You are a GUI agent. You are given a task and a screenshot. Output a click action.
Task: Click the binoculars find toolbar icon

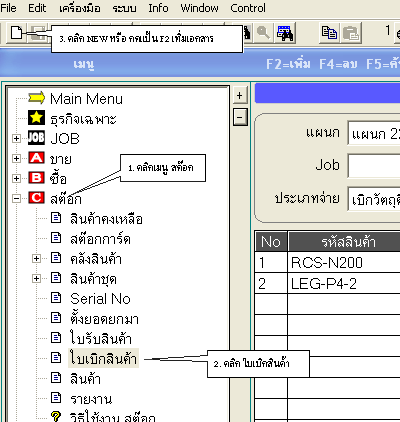[x=284, y=33]
